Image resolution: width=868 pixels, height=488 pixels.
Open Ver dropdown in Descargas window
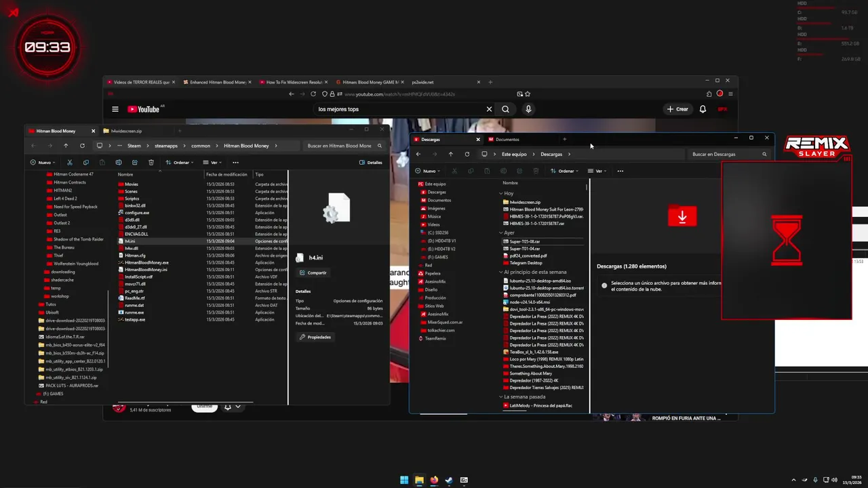coord(597,171)
